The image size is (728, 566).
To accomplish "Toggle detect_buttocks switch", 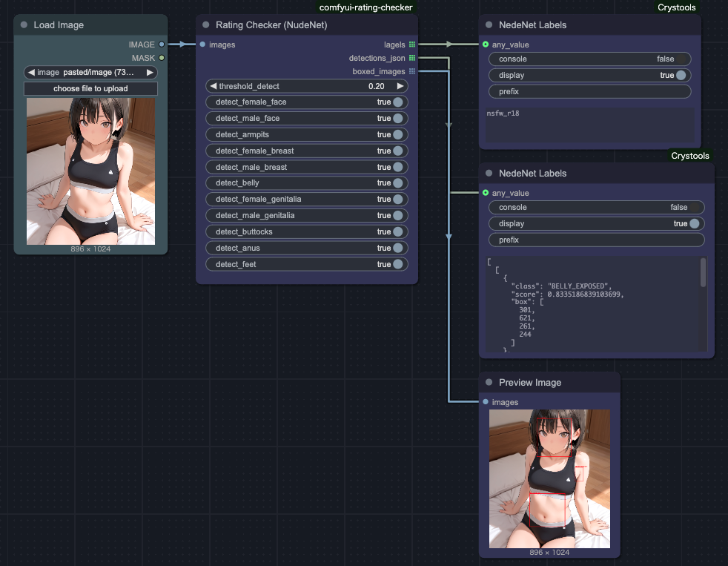I will 398,232.
